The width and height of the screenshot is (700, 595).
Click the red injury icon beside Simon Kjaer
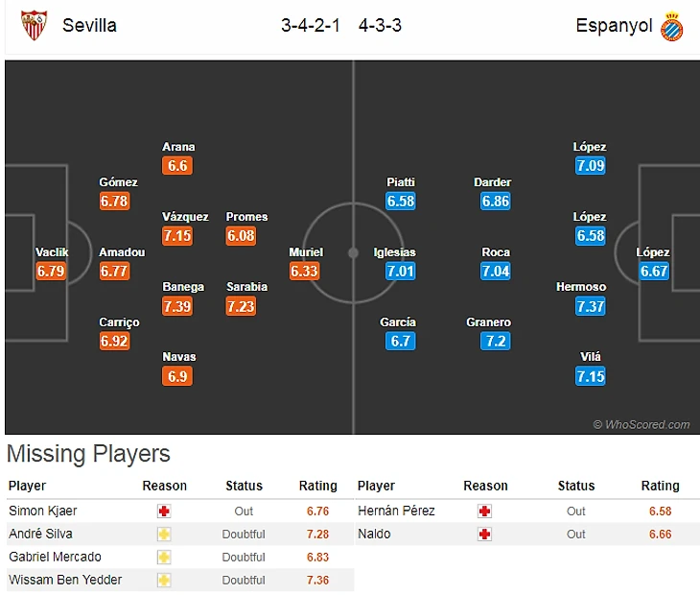tap(164, 512)
